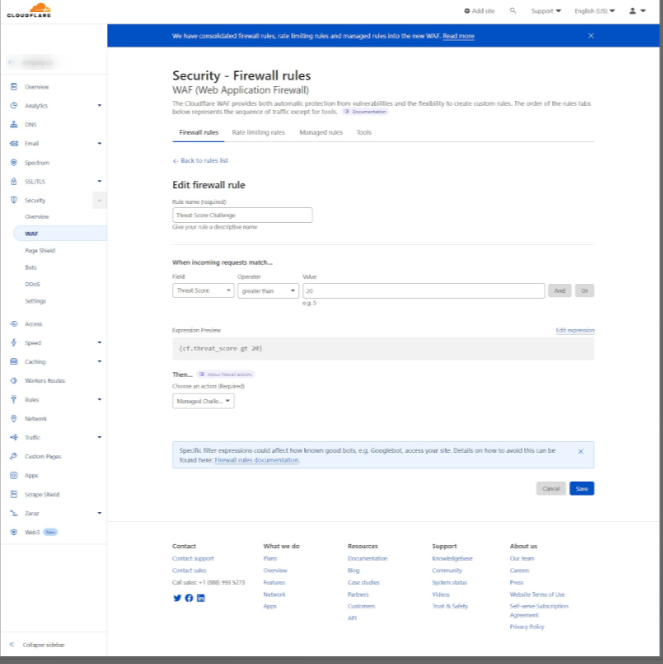
Task: Select Bots in the Security submenu
Action: pyautogui.click(x=30, y=267)
